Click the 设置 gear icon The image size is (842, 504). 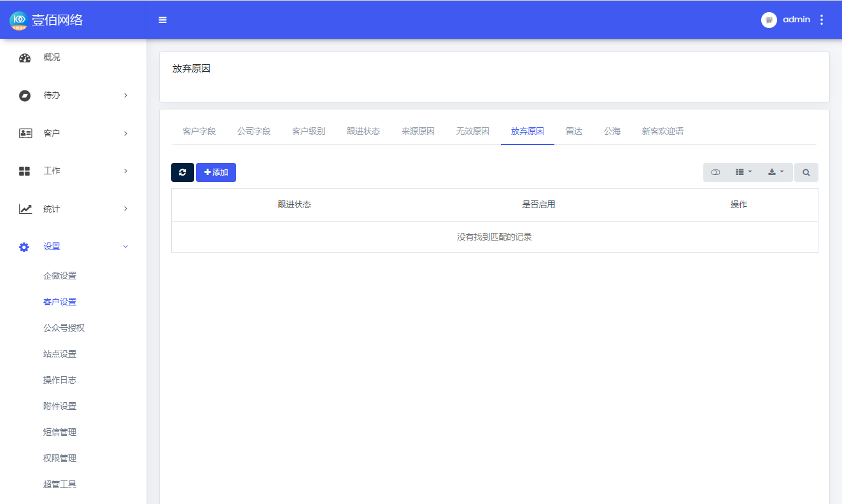coord(24,247)
